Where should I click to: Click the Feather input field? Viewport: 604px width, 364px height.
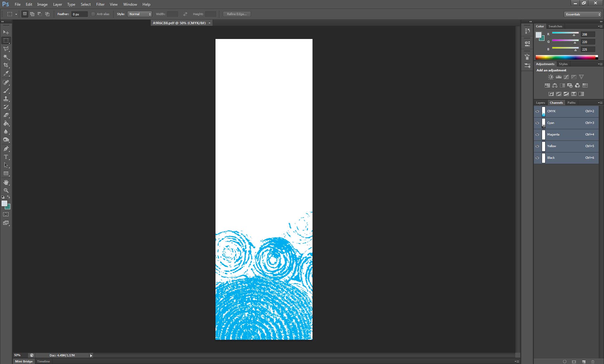79,14
